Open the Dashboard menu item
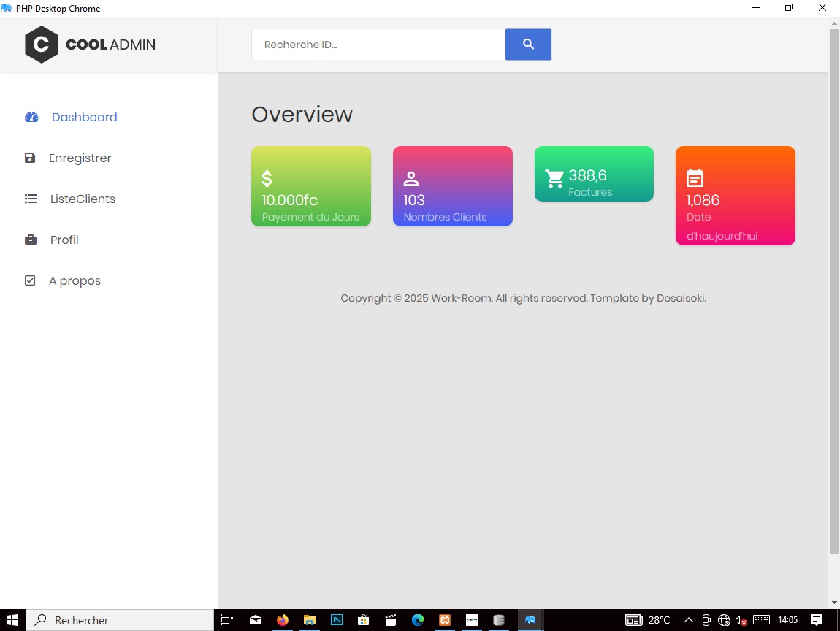 point(84,117)
